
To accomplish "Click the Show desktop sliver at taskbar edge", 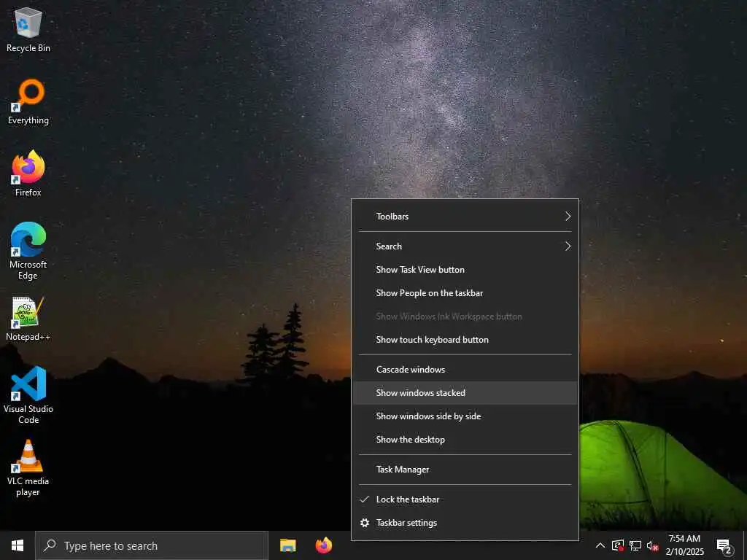I will click(745, 545).
